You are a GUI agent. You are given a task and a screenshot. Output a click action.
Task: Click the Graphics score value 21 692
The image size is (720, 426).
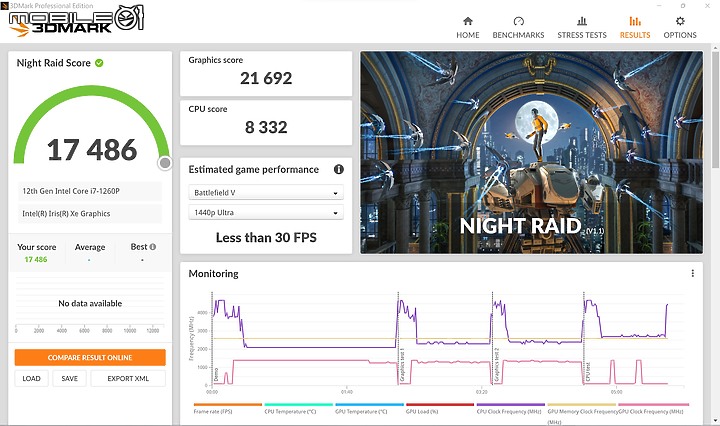266,78
